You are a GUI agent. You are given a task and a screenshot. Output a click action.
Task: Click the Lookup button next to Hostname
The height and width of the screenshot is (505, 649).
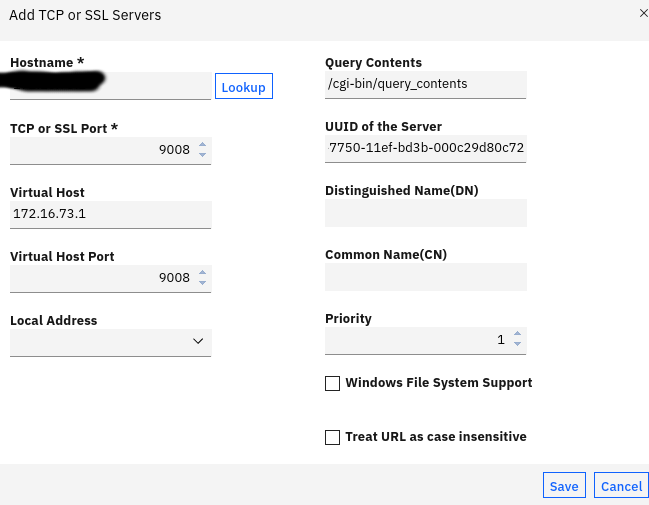243,87
